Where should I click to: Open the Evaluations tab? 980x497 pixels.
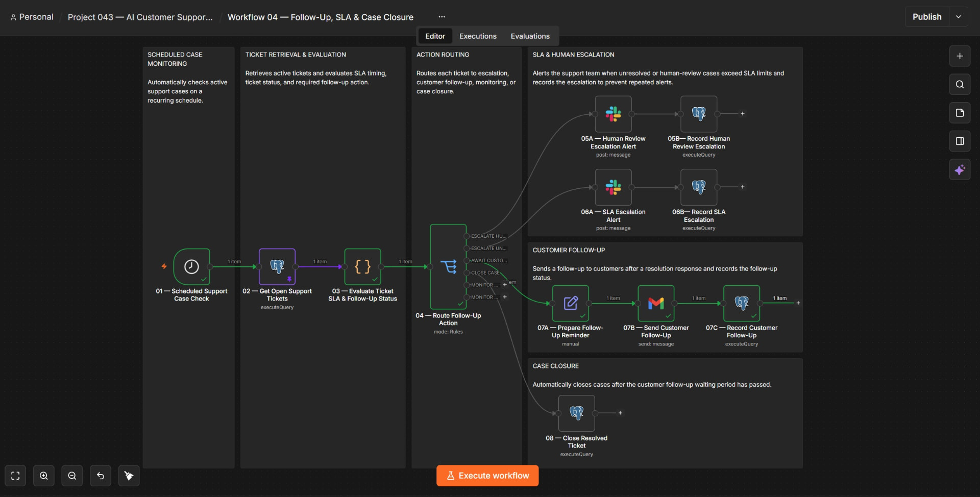(x=530, y=36)
